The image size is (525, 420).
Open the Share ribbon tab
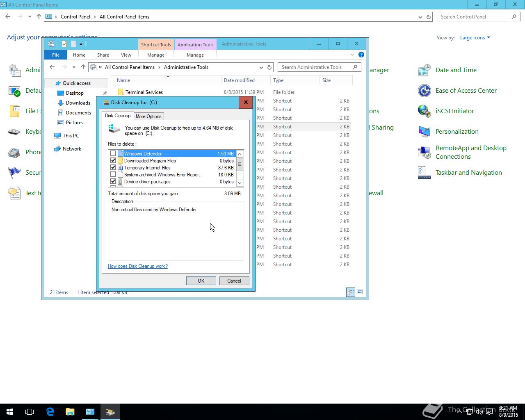(103, 55)
